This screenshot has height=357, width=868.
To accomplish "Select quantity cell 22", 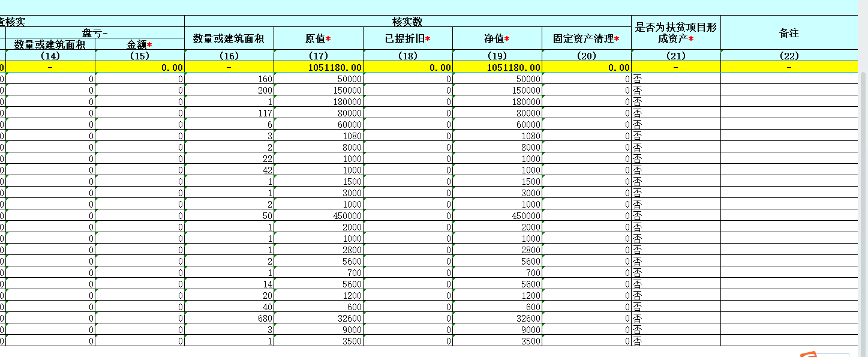I will (x=229, y=158).
